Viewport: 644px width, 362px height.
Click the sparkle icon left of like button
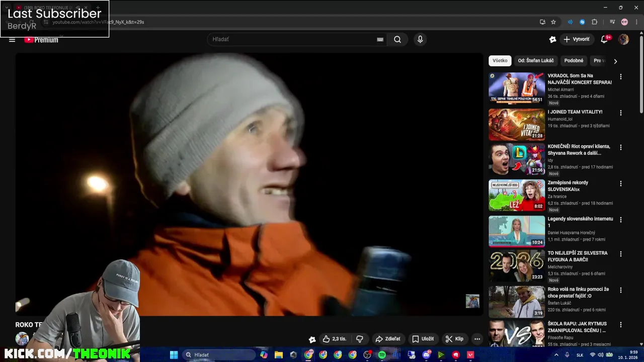click(312, 339)
